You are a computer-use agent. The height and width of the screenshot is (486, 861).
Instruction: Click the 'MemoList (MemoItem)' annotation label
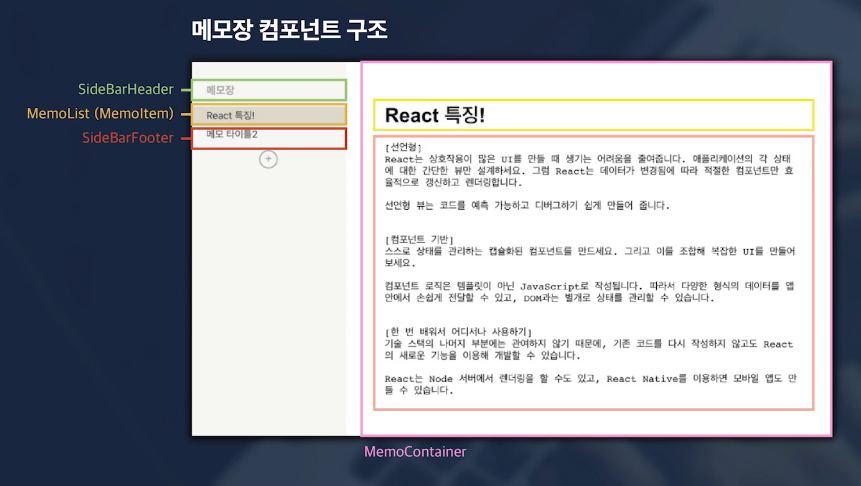[100, 114]
